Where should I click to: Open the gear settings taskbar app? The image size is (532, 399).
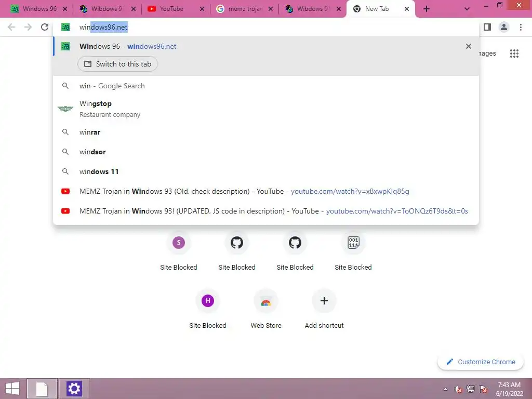pos(74,389)
